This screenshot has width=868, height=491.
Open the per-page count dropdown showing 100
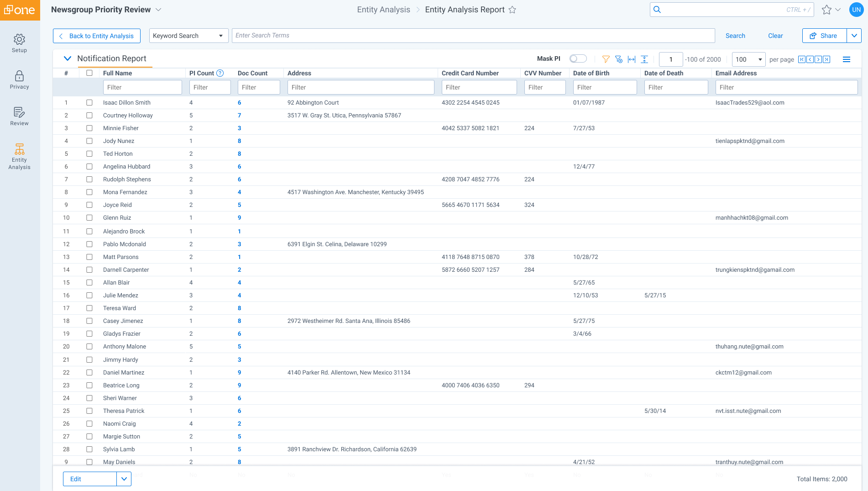pos(748,59)
